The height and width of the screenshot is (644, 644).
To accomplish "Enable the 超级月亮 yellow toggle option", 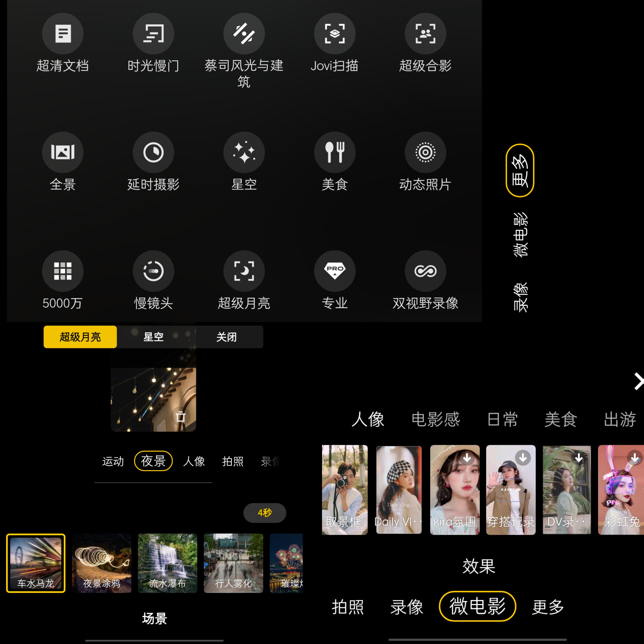I will click(80, 337).
